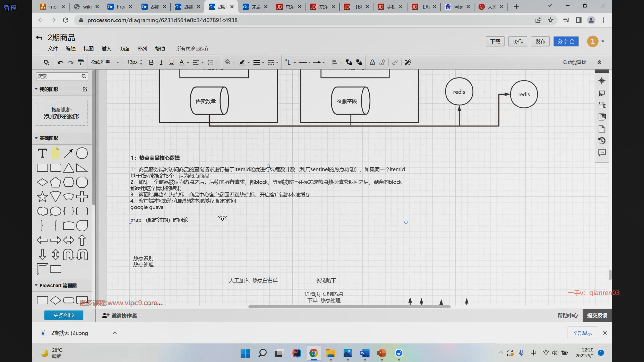Bring shape to front icon
Image resolution: width=644 pixels, height=362 pixels.
coord(349,62)
